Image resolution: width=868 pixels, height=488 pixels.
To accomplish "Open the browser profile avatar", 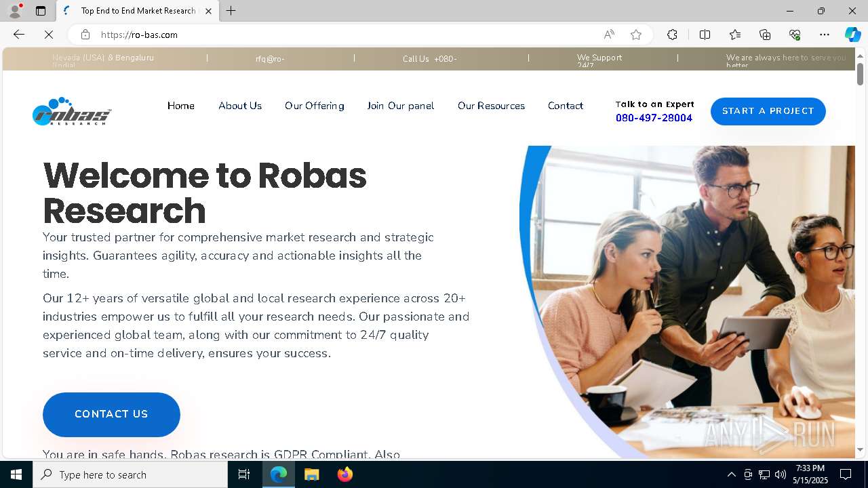I will point(14,11).
